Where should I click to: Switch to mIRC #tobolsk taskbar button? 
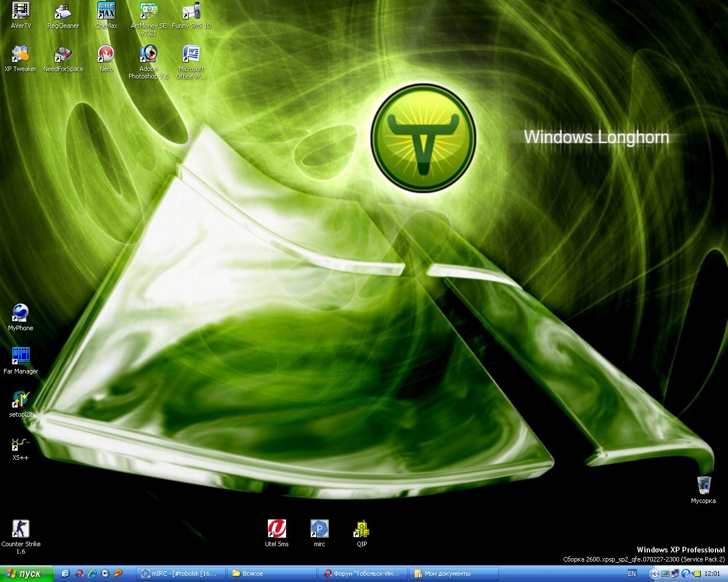click(x=182, y=573)
